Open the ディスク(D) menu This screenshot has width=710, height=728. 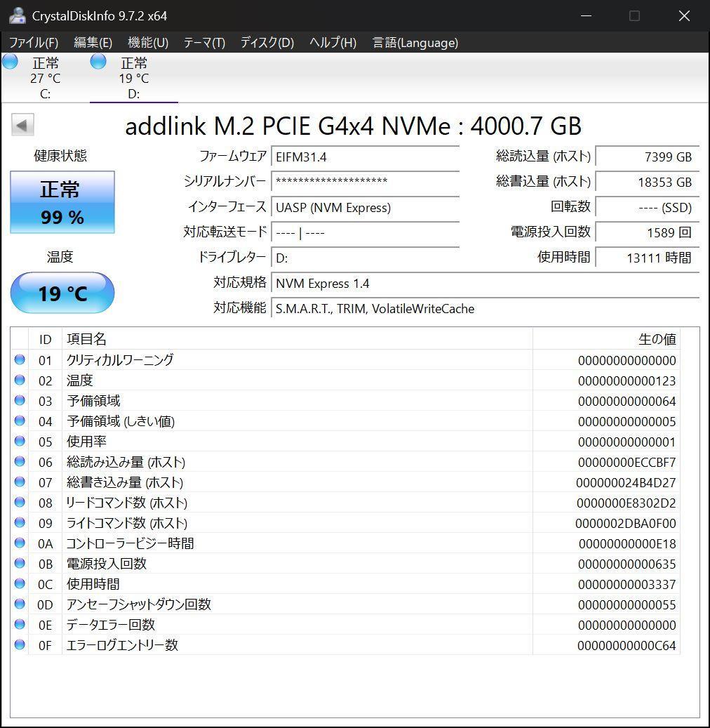tap(266, 42)
